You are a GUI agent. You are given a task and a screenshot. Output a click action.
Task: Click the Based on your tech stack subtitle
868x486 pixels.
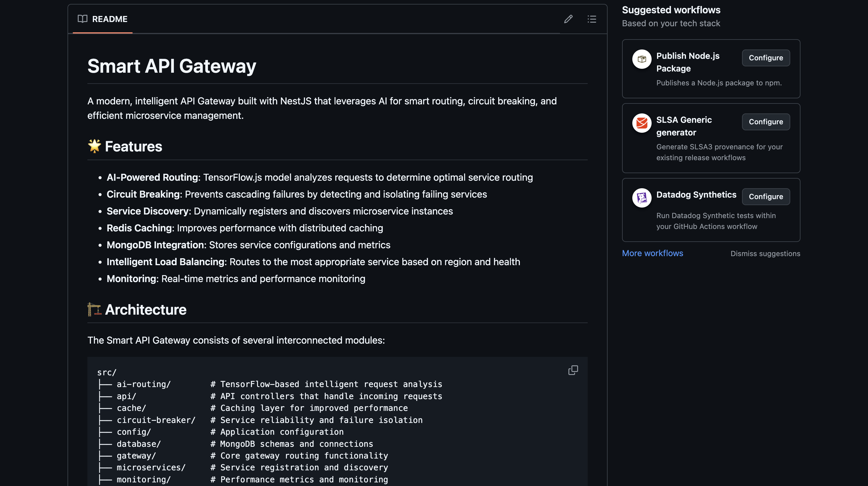671,23
